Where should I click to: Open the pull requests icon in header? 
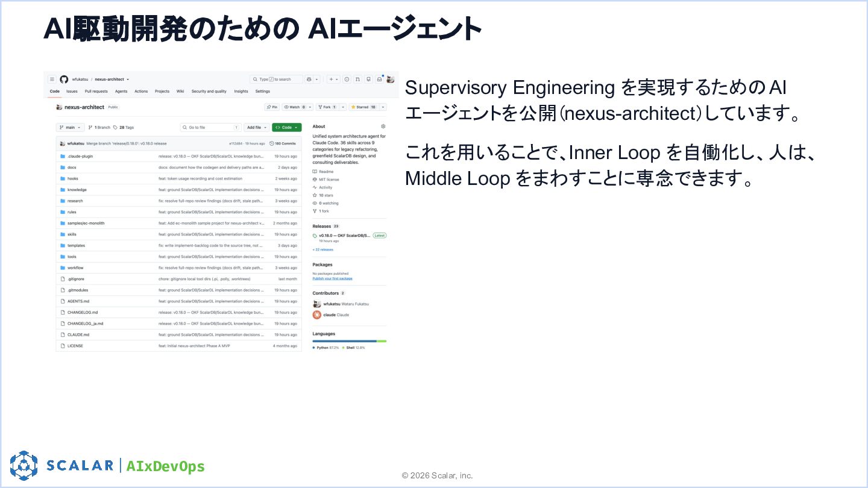(357, 79)
